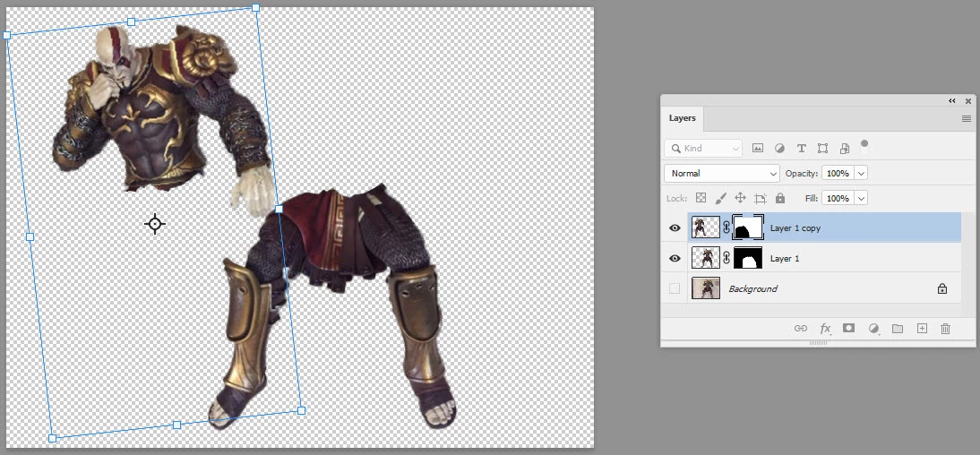
Task: Click the bottom-right corner transform handle
Action: (301, 410)
